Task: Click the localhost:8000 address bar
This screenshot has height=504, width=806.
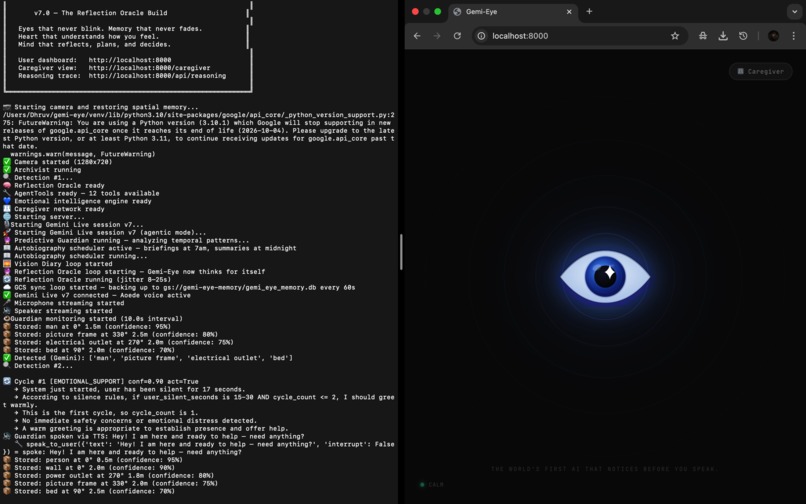Action: point(578,36)
